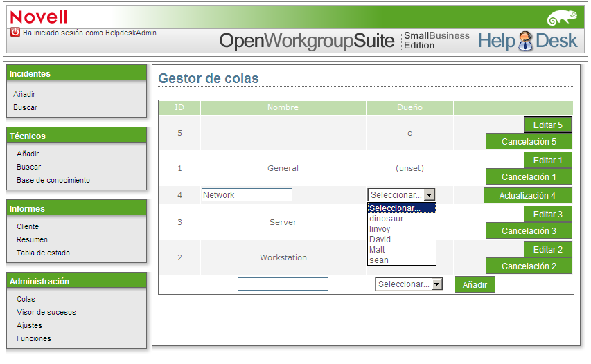Click the Informes panel header
The width and height of the screenshot is (591, 364).
click(x=76, y=208)
